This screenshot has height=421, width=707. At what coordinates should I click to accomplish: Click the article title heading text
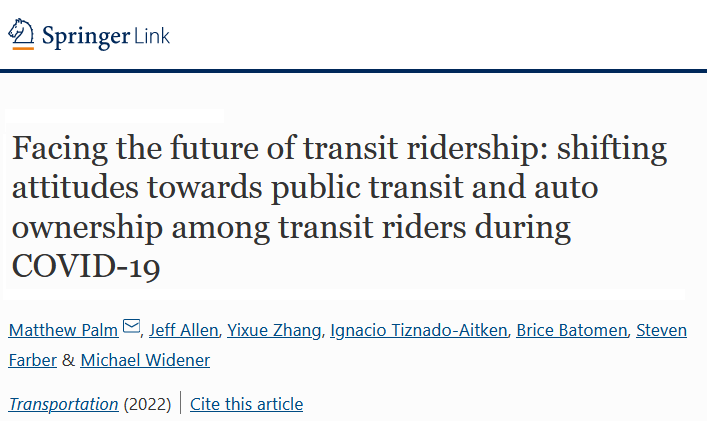pos(339,207)
